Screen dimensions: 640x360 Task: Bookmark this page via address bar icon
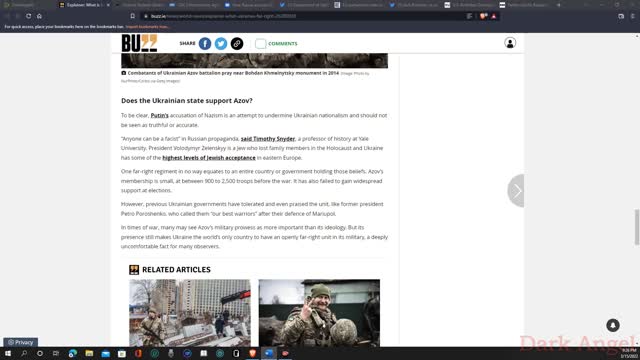133,16
